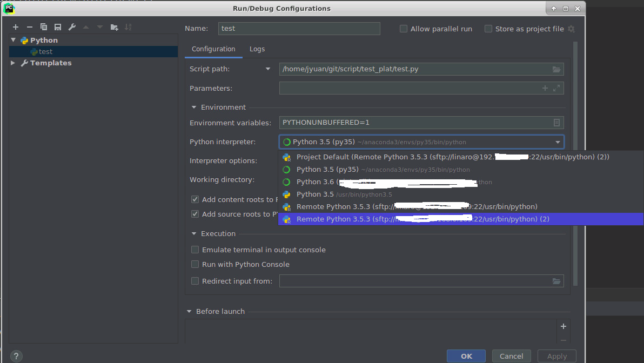Expand the Templates tree node

click(x=13, y=63)
